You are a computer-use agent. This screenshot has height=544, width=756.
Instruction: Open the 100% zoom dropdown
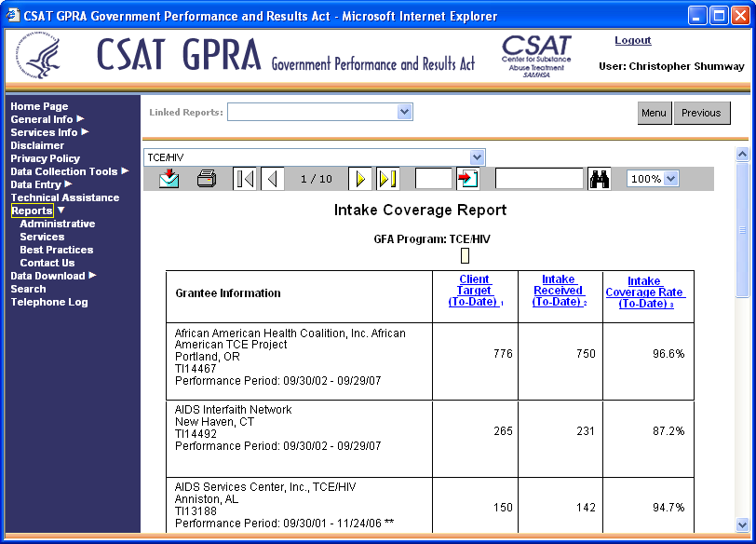[x=670, y=179]
